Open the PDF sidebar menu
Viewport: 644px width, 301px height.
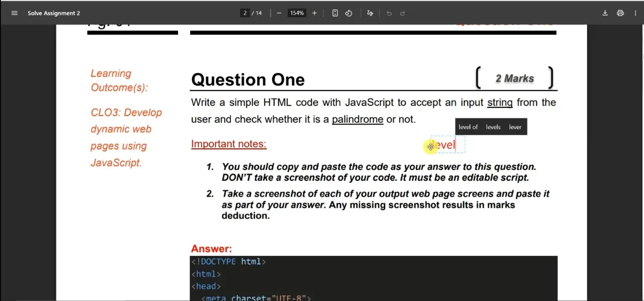pos(14,13)
